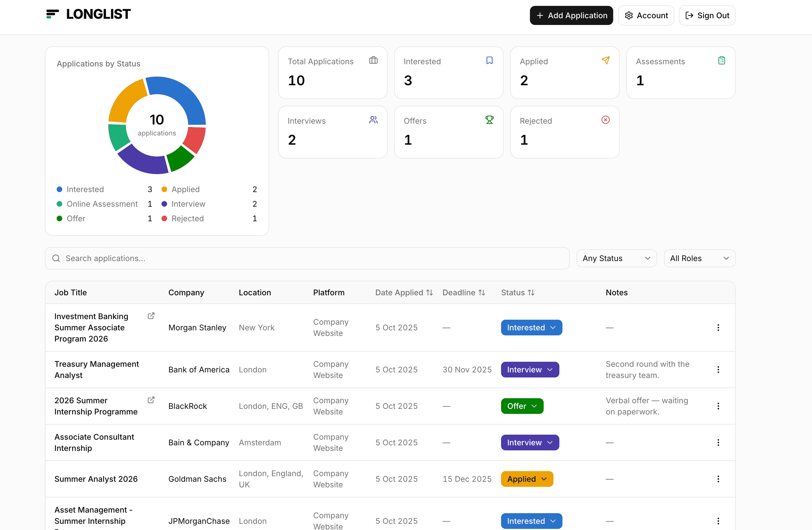Change Goldman Sachs Applied status dropdown
The image size is (812, 530).
(527, 479)
